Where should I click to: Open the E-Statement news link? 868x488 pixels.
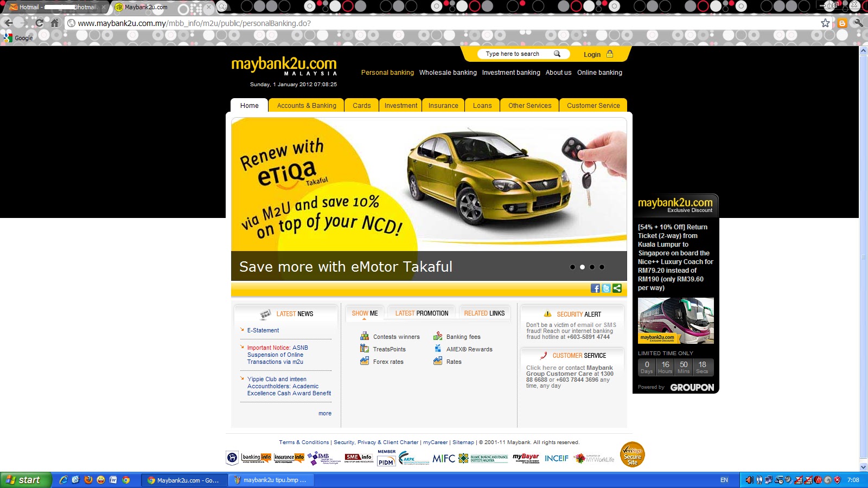click(x=263, y=330)
